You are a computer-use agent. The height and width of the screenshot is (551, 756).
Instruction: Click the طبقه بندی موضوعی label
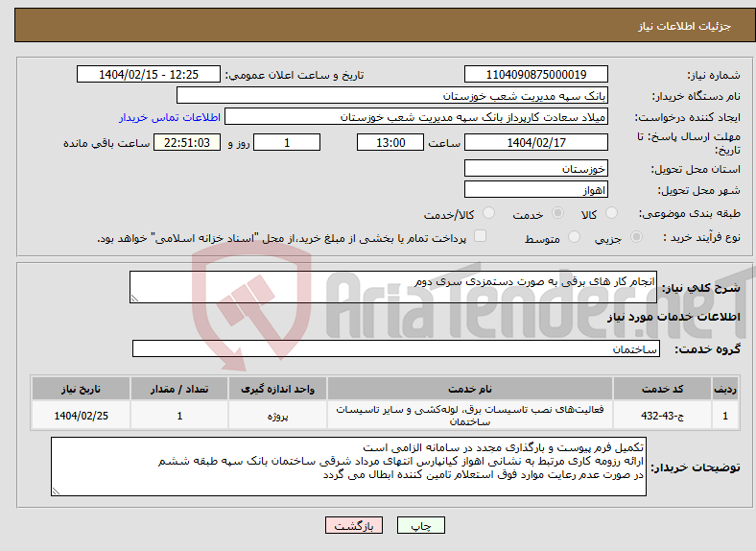690,213
